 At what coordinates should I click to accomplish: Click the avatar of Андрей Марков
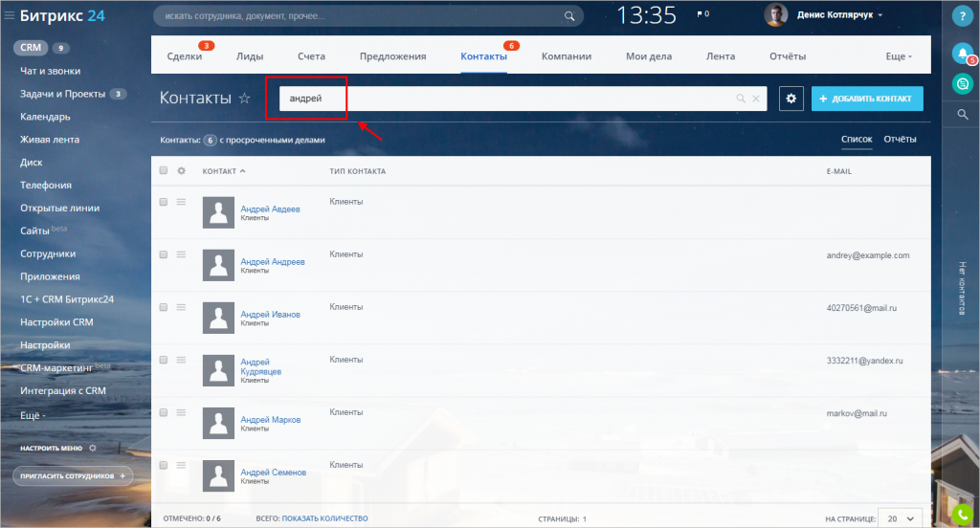click(x=218, y=423)
